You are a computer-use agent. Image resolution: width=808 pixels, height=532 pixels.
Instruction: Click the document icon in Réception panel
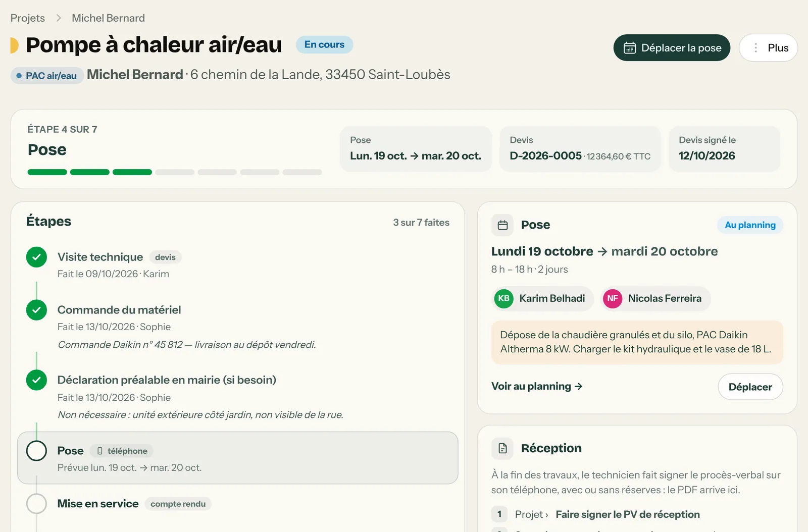coord(502,448)
